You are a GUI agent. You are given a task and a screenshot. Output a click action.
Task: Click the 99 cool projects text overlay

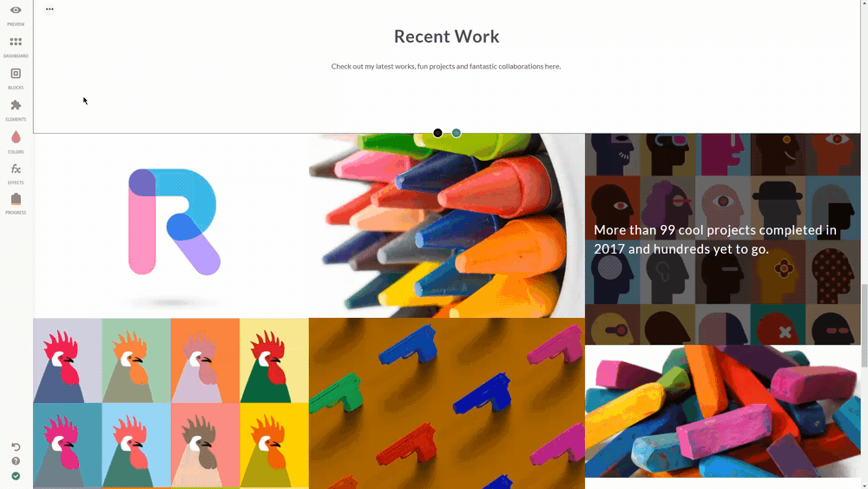tap(715, 239)
